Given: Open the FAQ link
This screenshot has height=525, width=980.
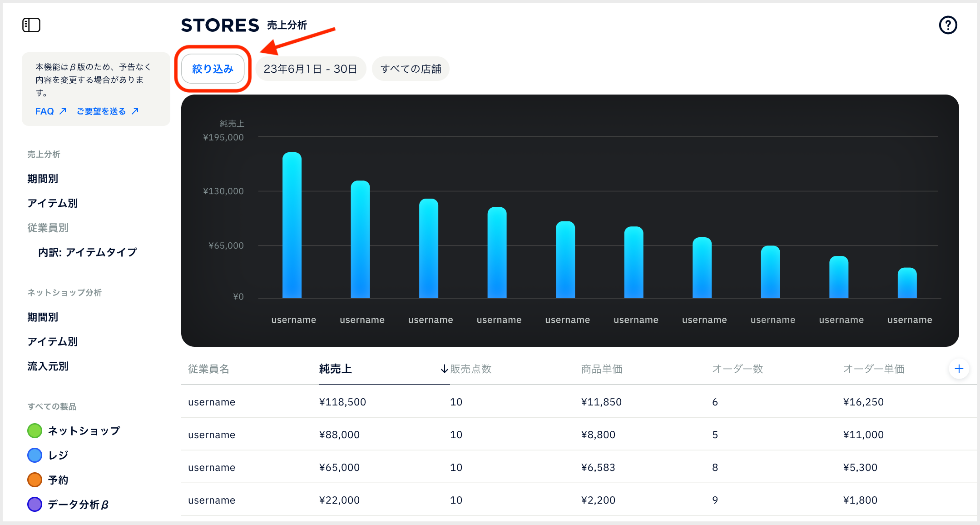Looking at the screenshot, I should point(45,111).
